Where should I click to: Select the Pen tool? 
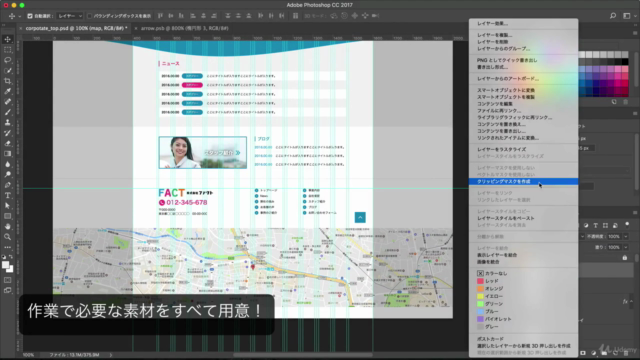tap(7, 185)
